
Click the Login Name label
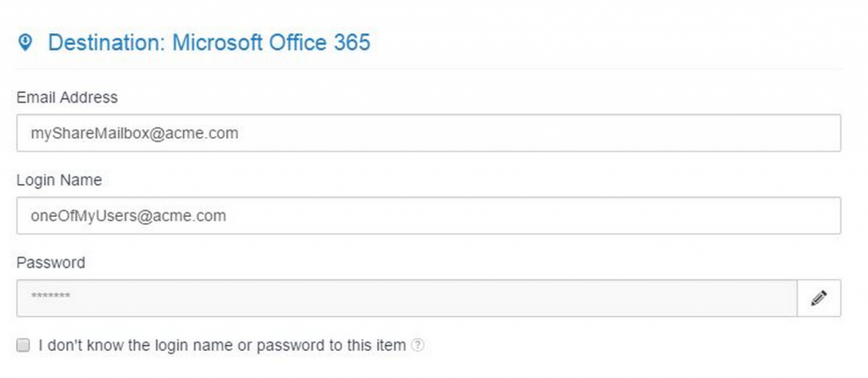point(59,180)
